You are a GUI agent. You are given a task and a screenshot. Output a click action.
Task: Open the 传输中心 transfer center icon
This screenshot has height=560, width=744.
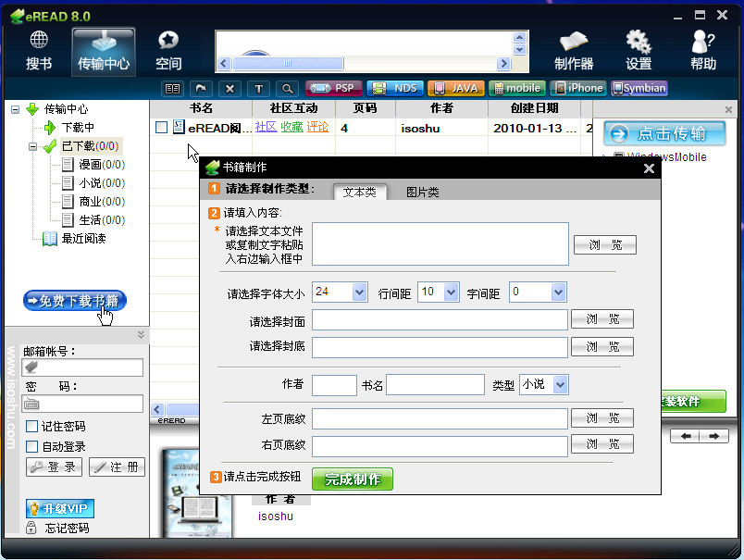point(104,51)
